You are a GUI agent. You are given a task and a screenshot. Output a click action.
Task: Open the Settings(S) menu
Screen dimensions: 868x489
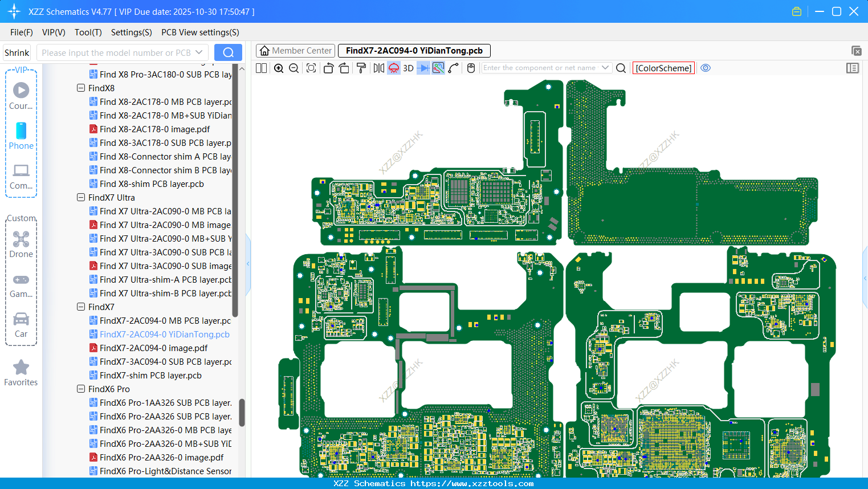click(131, 32)
